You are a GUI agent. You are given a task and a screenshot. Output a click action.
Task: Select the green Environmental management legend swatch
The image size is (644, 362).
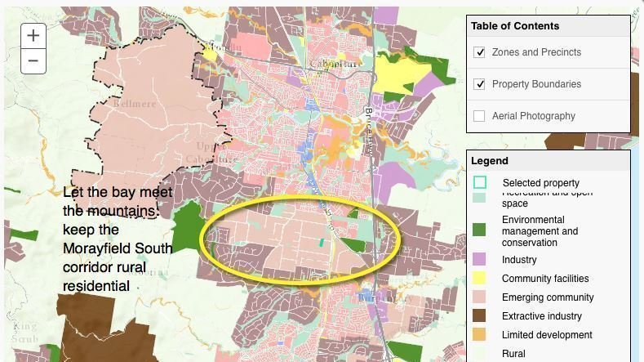point(480,230)
